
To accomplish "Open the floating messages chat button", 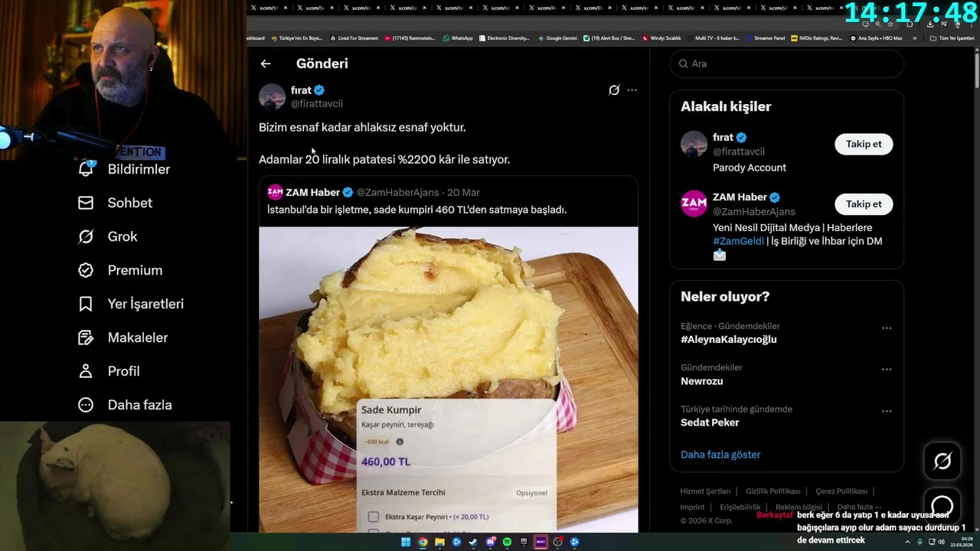I will [x=942, y=505].
